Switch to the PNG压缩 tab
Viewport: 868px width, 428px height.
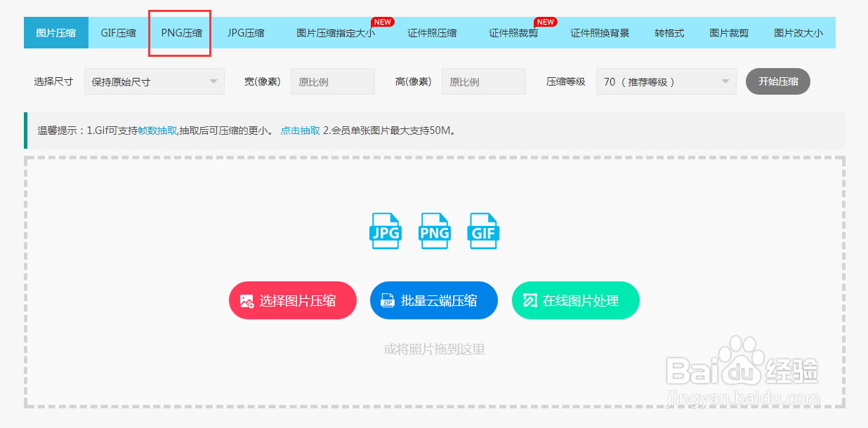[x=180, y=32]
